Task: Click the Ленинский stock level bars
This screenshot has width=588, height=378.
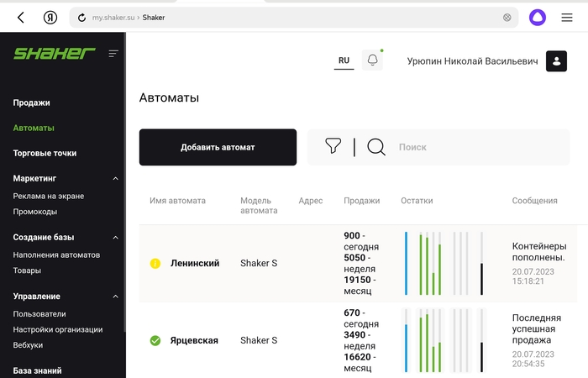Action: tap(444, 264)
